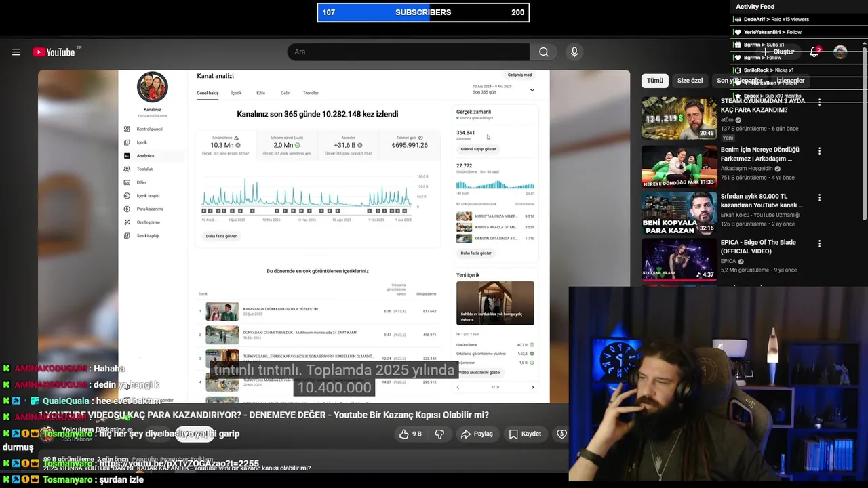This screenshot has height=488, width=868.
Task: Open STEAM OYUNUMDAN 3 AYDA video thumbnail
Action: (679, 117)
